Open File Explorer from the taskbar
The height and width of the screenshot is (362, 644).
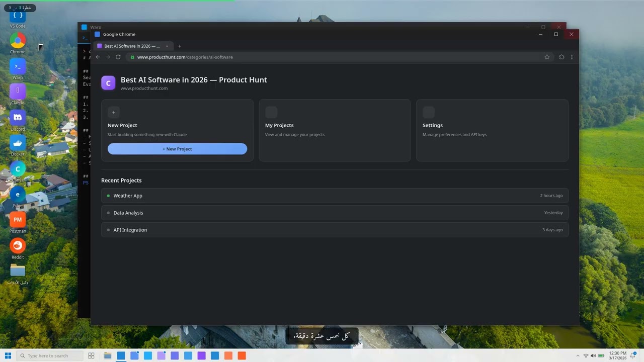click(x=108, y=355)
